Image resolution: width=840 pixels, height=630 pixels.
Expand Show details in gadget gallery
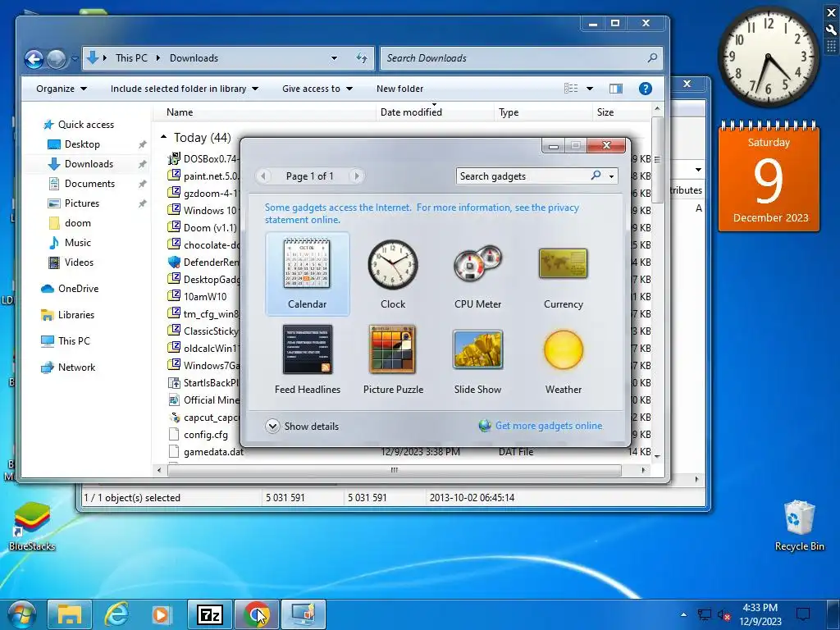point(302,427)
